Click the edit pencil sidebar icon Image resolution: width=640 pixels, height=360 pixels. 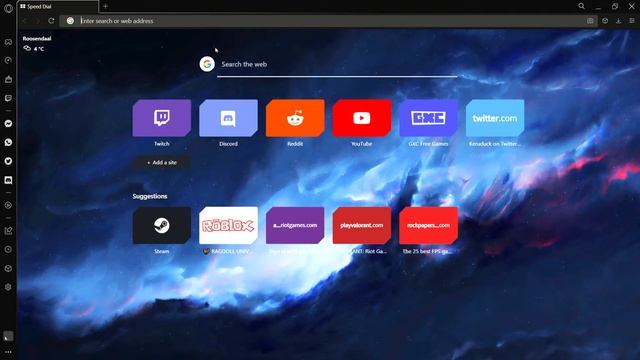pyautogui.click(x=8, y=231)
